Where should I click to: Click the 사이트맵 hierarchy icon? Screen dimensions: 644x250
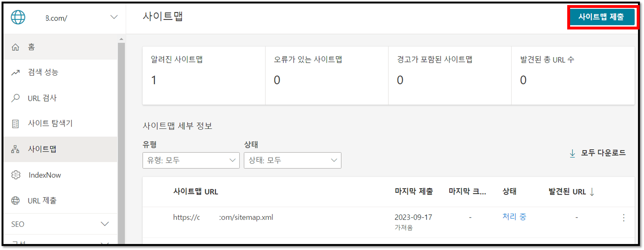[x=15, y=149]
